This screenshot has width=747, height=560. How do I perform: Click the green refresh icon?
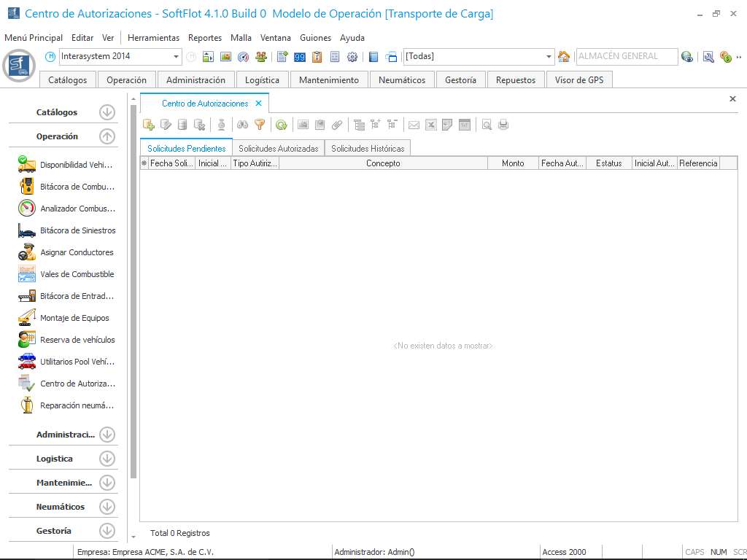coord(281,125)
